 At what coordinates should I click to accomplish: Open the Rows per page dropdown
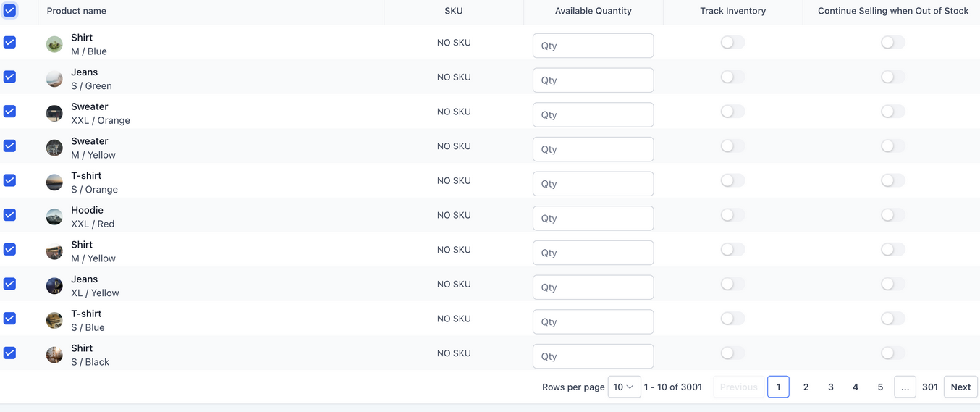623,387
